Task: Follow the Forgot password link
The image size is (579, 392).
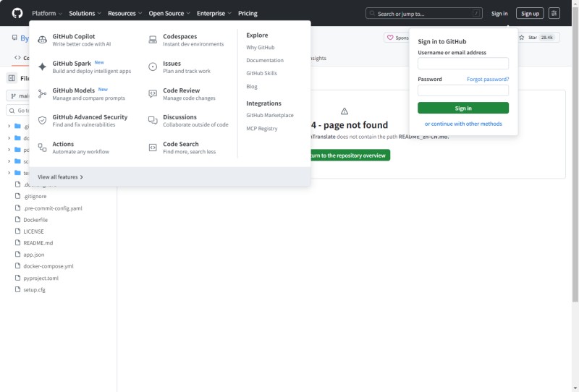Action: point(487,79)
